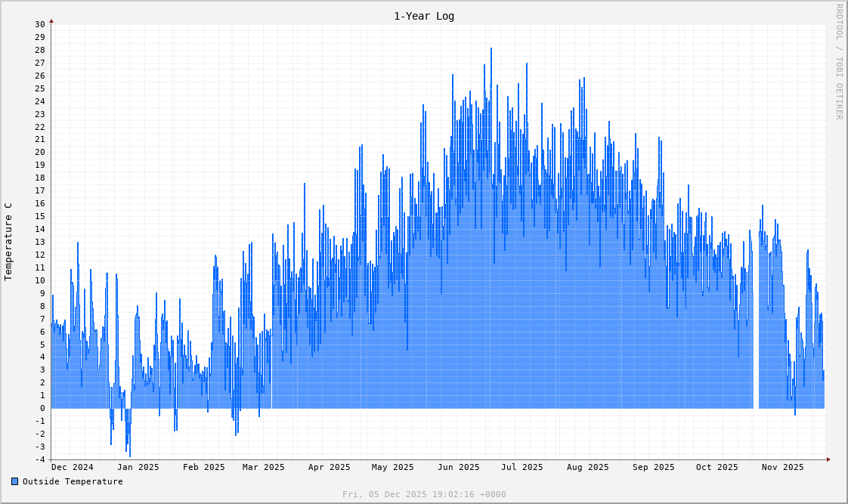Select the Nov 2025 axis label
This screenshot has height=504, width=848.
point(782,467)
